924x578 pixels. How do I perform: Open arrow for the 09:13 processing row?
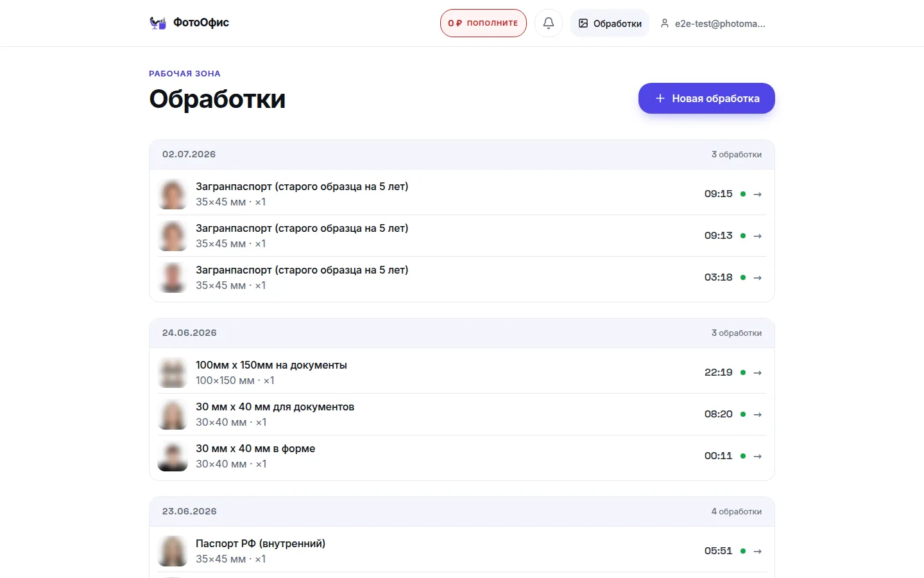[x=757, y=236]
